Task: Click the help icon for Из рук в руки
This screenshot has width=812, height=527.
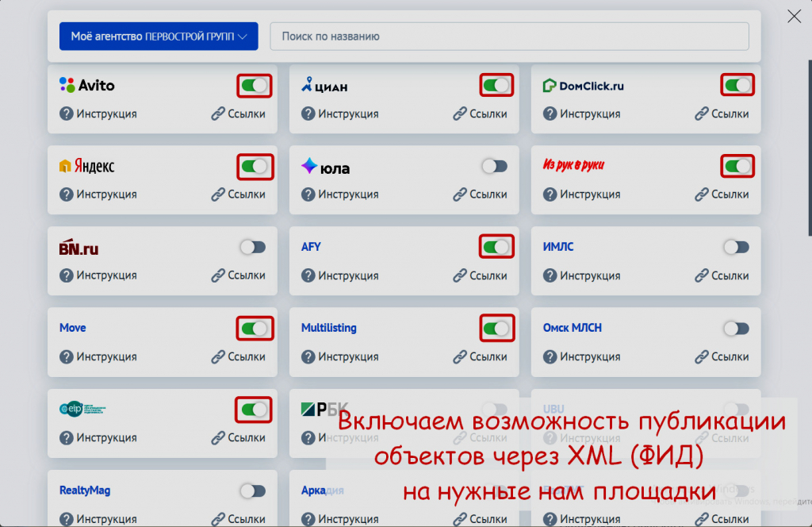Action: click(550, 194)
